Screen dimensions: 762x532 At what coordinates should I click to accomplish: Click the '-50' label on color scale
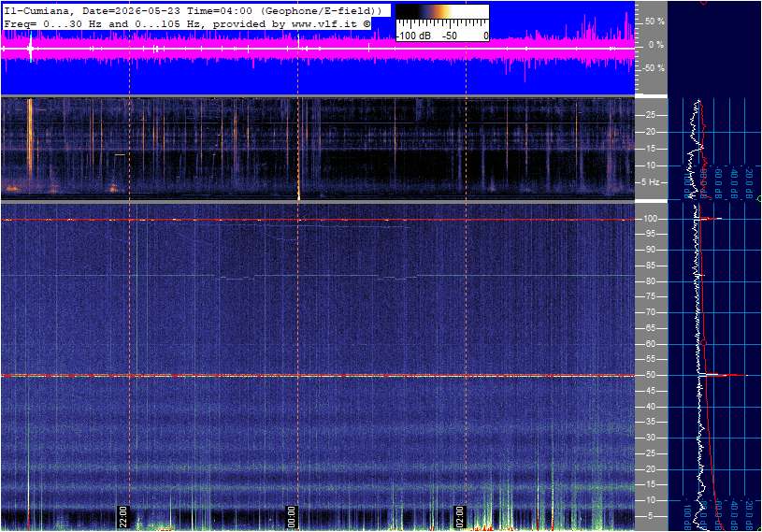(450, 36)
